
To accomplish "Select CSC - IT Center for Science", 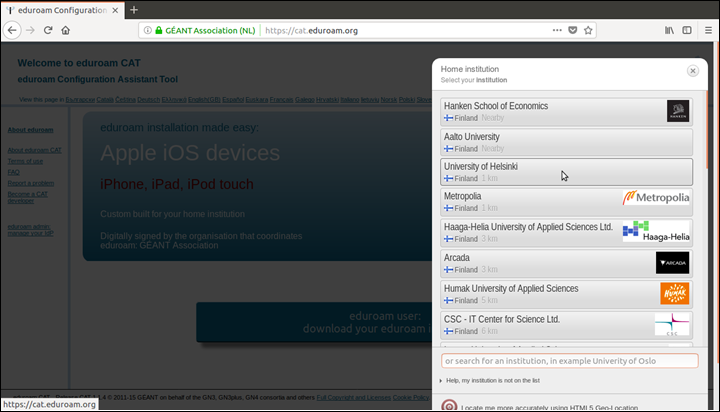I will click(x=566, y=325).
